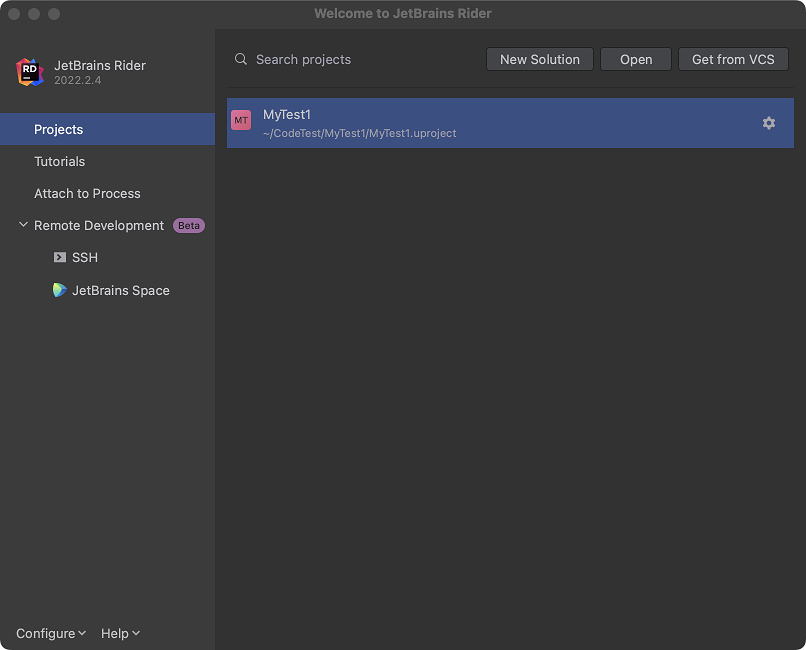Viewport: 806px width, 650px height.
Task: Click the MT project avatar icon
Action: (241, 120)
